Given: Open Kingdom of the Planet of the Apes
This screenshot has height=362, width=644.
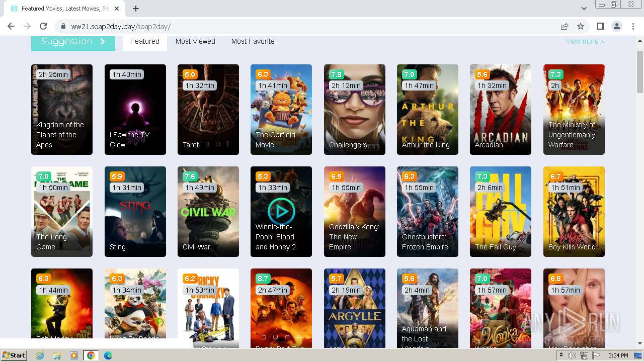Looking at the screenshot, I should click(x=62, y=110).
